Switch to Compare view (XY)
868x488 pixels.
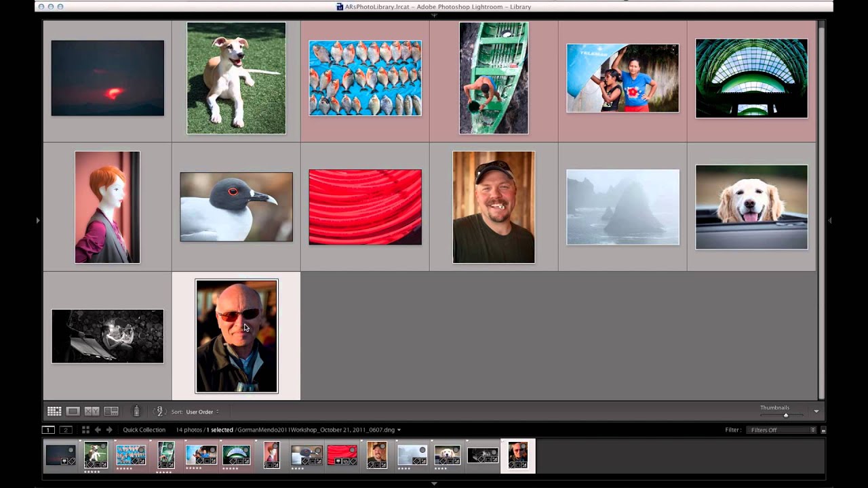(x=92, y=411)
